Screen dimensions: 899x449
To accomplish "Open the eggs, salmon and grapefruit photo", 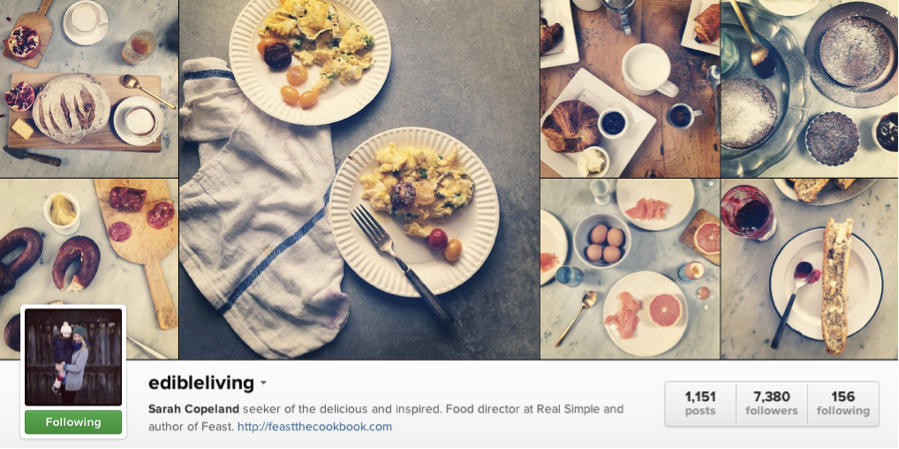I will tap(630, 269).
